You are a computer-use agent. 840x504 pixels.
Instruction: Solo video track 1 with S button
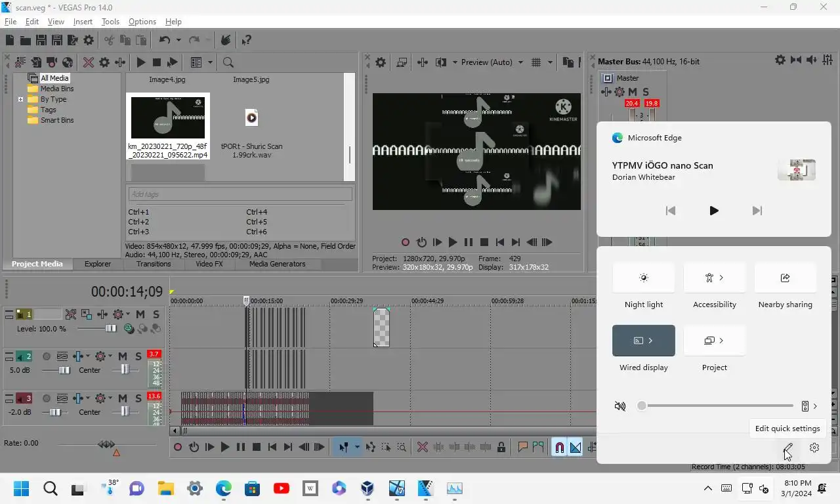click(x=156, y=314)
